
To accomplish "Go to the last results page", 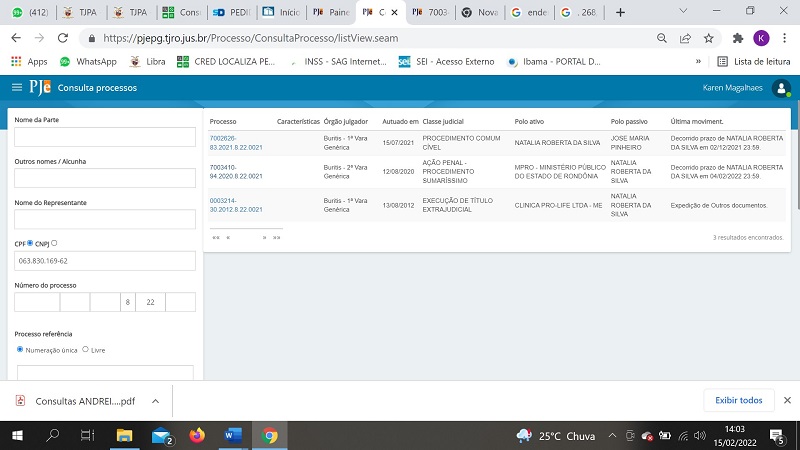I will [276, 238].
